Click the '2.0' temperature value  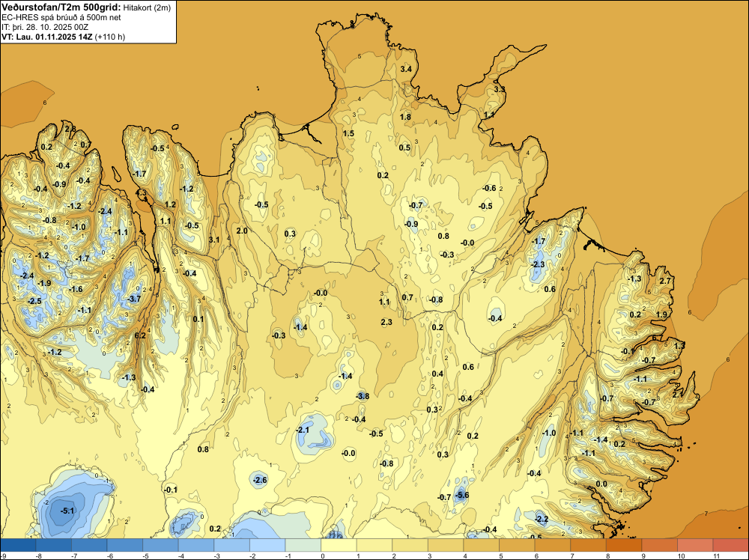[x=242, y=231]
